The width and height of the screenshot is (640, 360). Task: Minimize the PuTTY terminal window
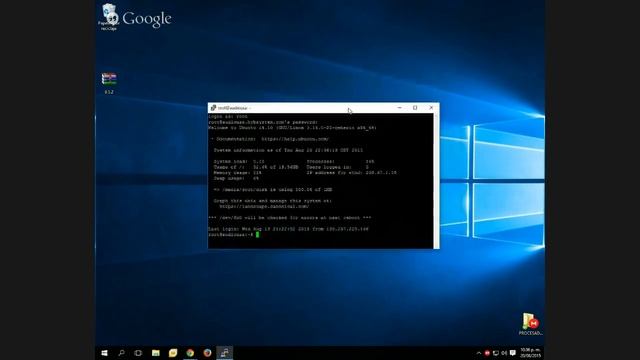coord(400,108)
